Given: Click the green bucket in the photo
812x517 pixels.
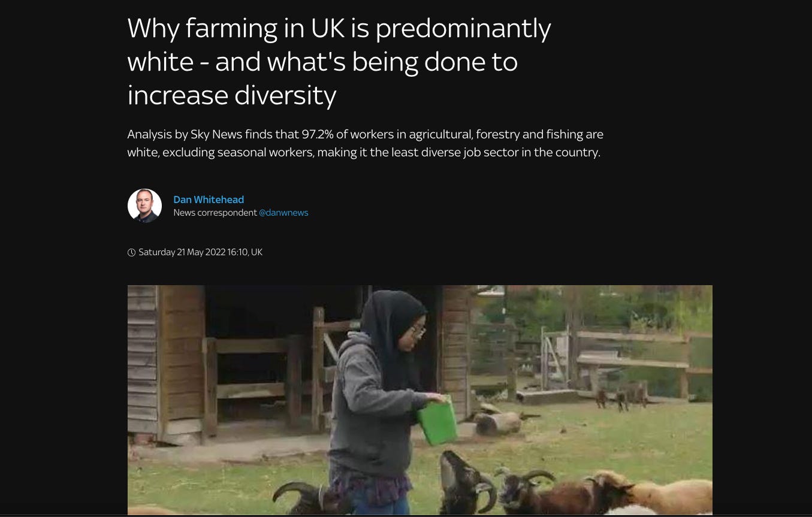Looking at the screenshot, I should pyautogui.click(x=437, y=421).
